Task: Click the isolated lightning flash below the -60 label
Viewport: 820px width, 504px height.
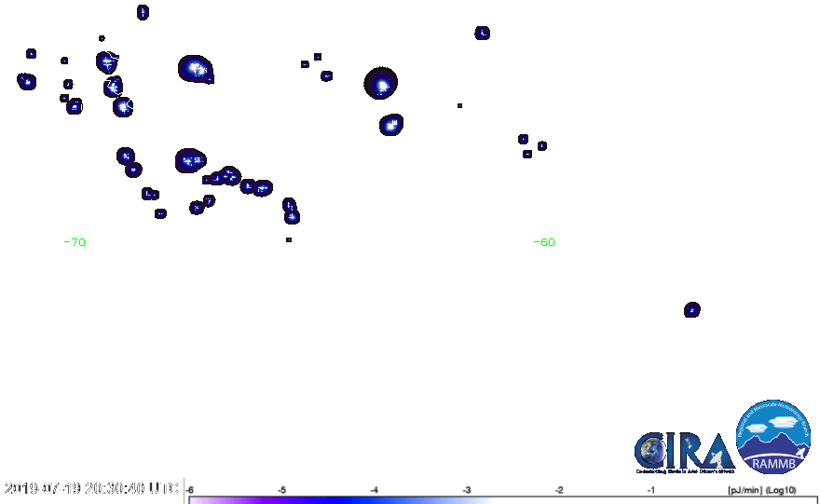Action: tap(691, 310)
